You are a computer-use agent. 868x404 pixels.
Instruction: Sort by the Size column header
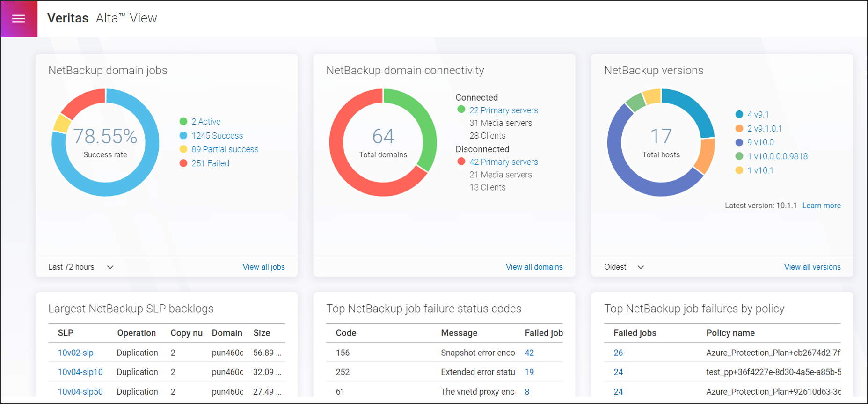(262, 333)
